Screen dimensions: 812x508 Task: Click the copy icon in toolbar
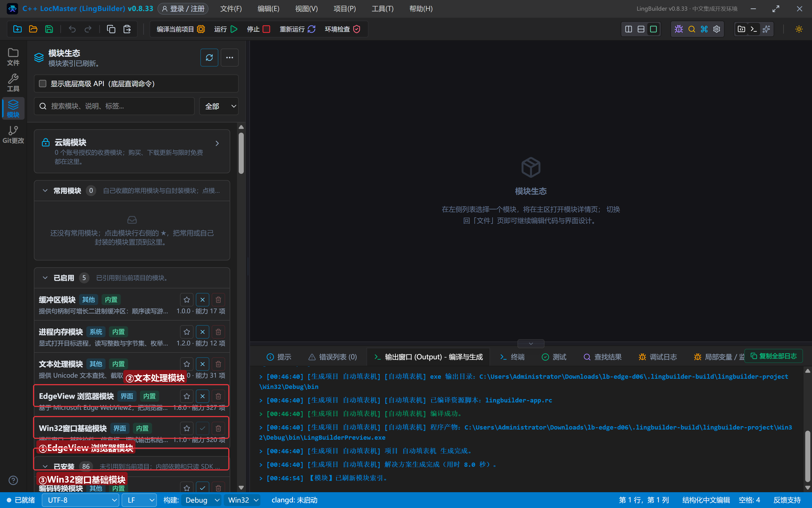pos(111,29)
